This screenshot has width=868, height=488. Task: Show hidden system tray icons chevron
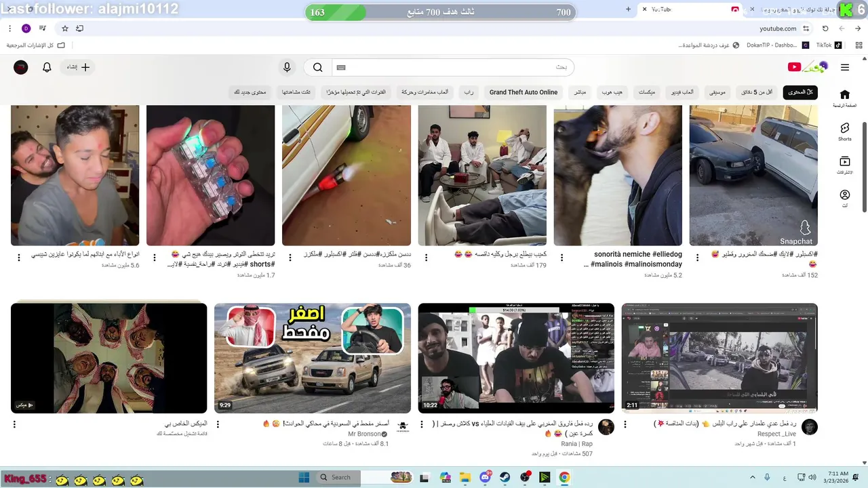pos(753,477)
